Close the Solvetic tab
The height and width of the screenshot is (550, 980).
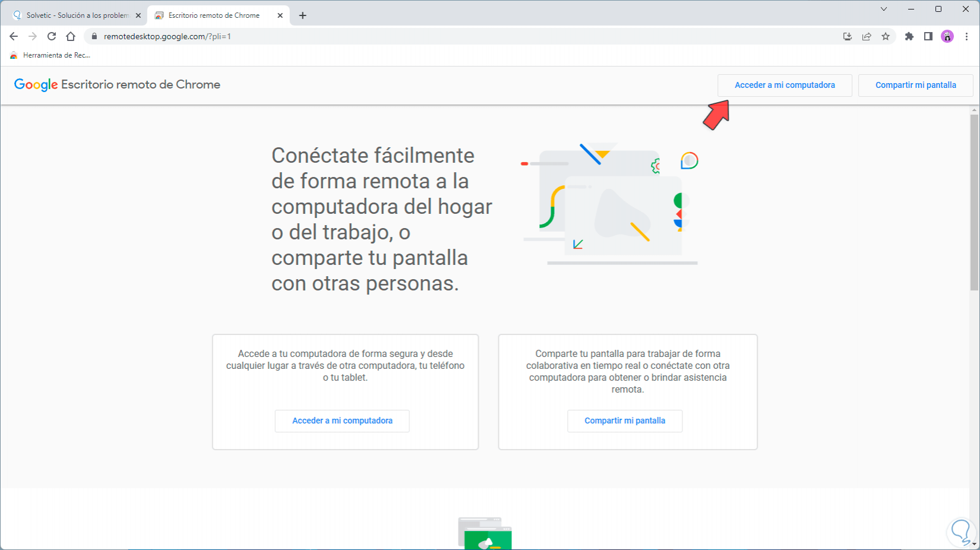point(138,15)
